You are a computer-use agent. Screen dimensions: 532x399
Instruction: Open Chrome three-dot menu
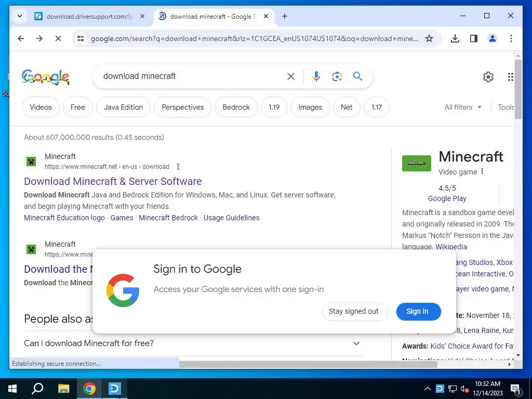[511, 38]
